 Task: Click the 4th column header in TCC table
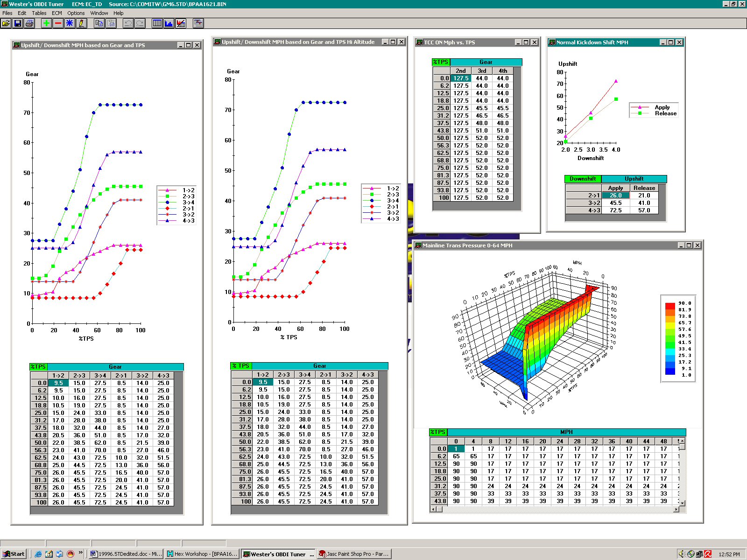click(503, 71)
